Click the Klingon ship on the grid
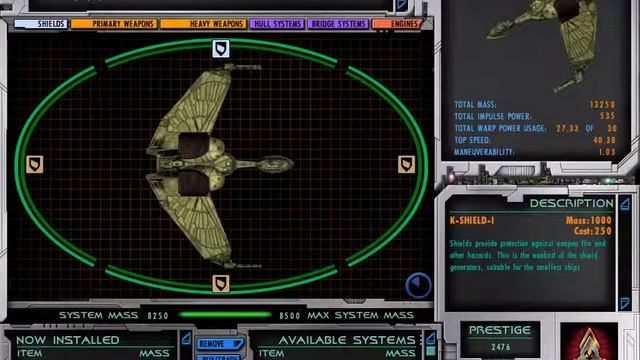 point(220,165)
